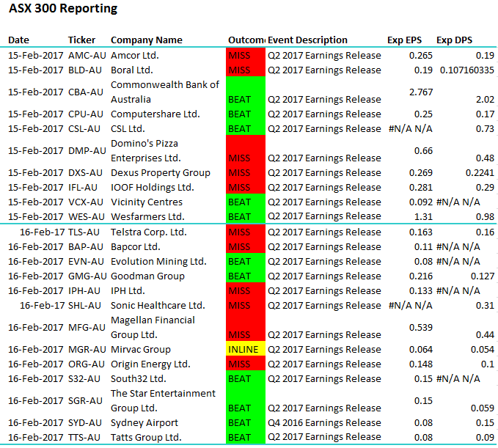Viewport: 498px width, 448px height.
Task: Click the Company Name column header
Action: coord(147,40)
